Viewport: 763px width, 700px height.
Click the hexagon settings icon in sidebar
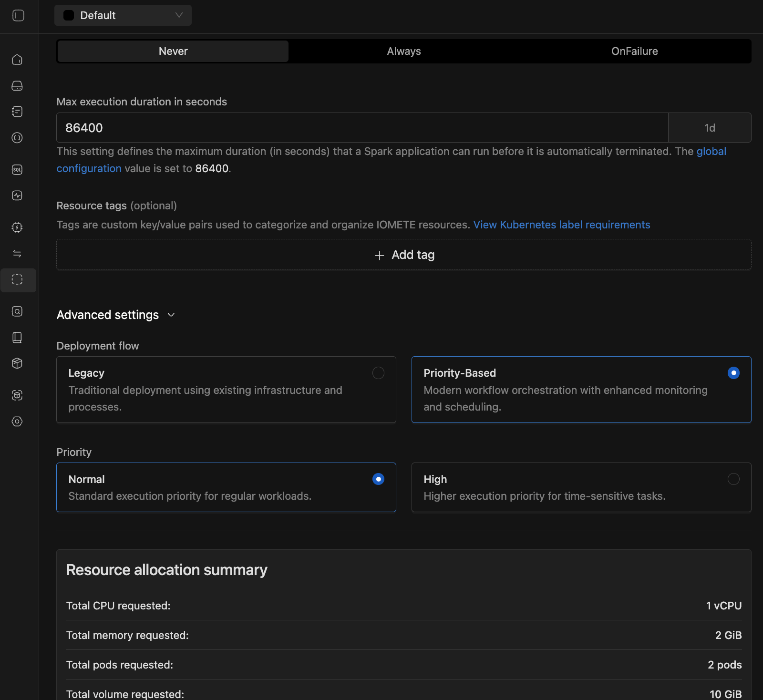17,422
